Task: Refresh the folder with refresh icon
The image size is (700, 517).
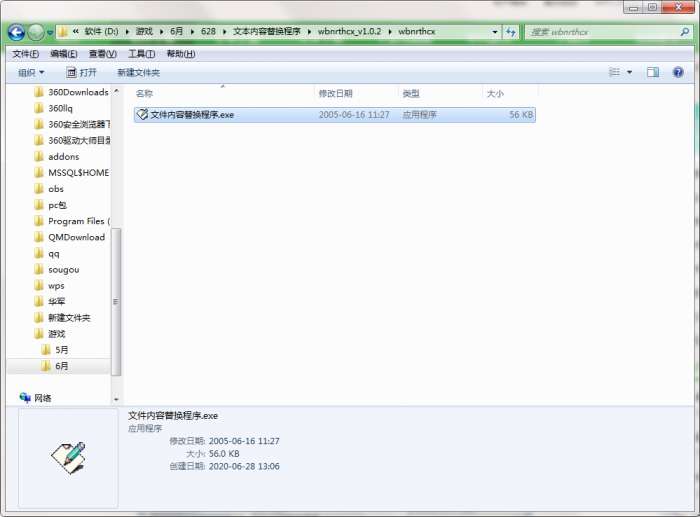Action: (x=510, y=32)
